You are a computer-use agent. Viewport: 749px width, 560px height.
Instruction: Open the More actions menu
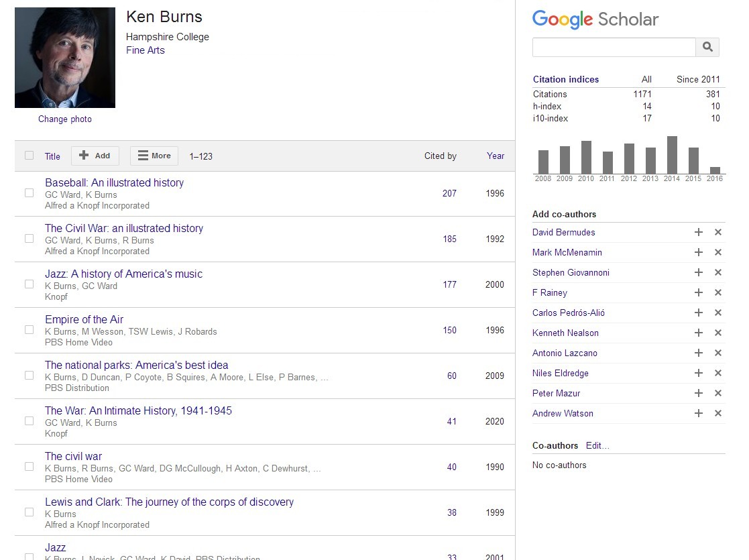coord(154,156)
